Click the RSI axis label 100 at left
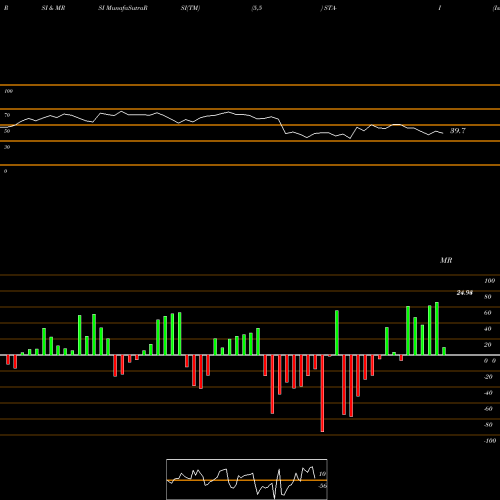The height and width of the screenshot is (500, 500). pos(8,91)
